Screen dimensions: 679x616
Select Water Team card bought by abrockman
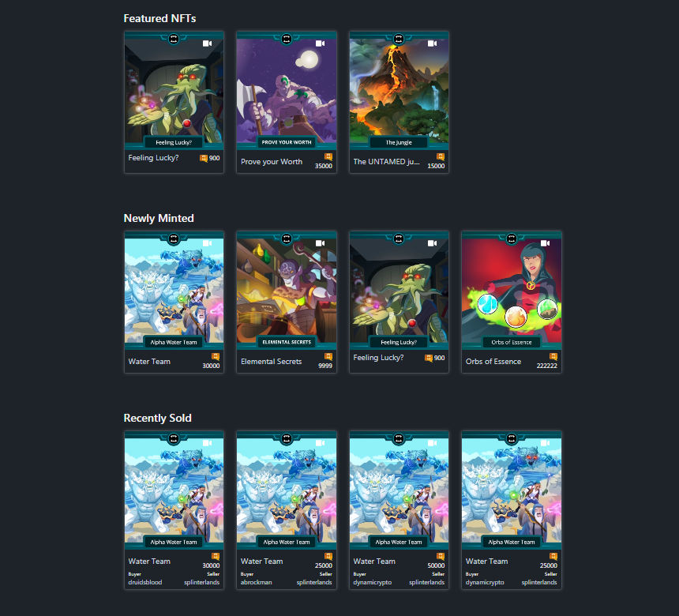(x=287, y=510)
